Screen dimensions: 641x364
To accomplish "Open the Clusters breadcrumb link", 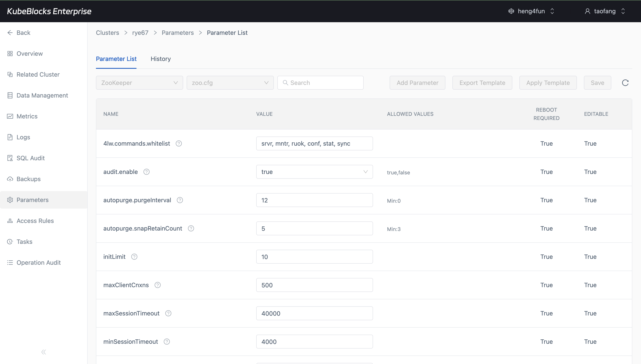I will [107, 32].
